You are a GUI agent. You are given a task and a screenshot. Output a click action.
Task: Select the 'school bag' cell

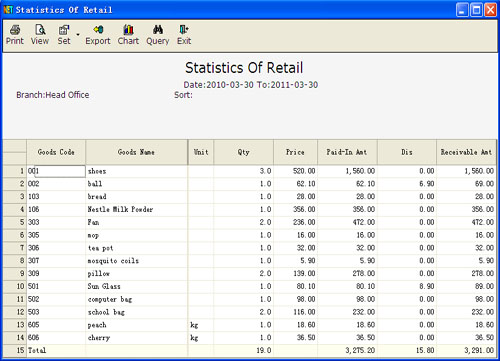137,312
